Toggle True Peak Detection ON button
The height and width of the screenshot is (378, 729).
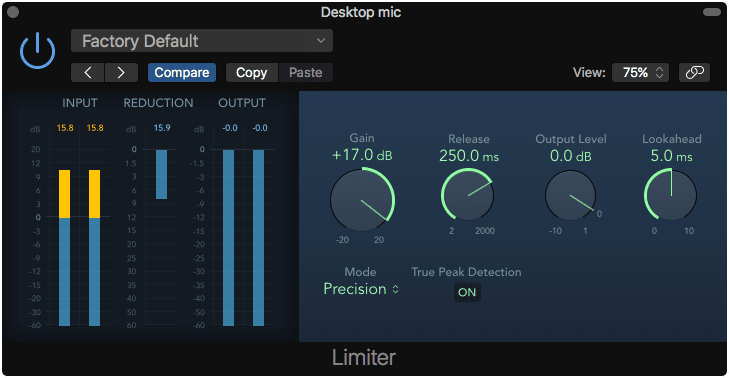pos(467,292)
